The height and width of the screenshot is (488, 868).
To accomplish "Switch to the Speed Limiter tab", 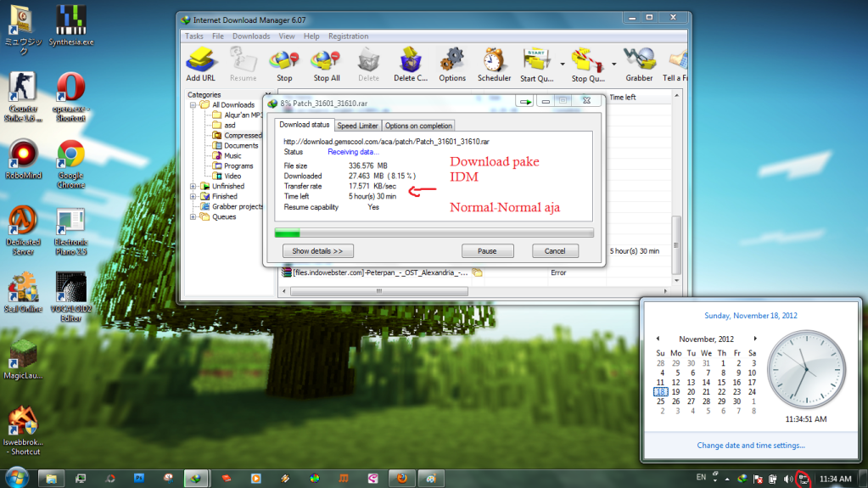I will (357, 126).
